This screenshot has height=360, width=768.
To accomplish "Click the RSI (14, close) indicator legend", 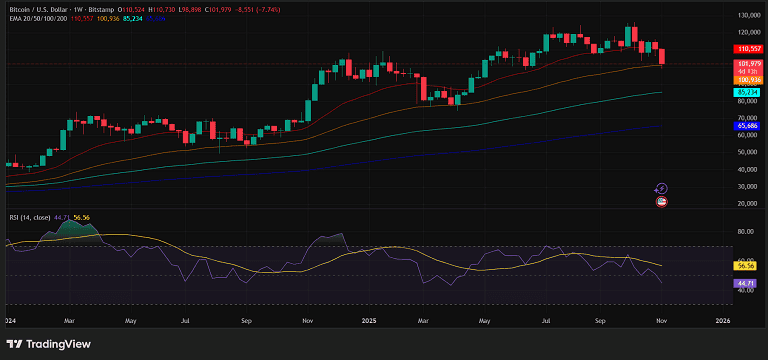I will [30, 217].
